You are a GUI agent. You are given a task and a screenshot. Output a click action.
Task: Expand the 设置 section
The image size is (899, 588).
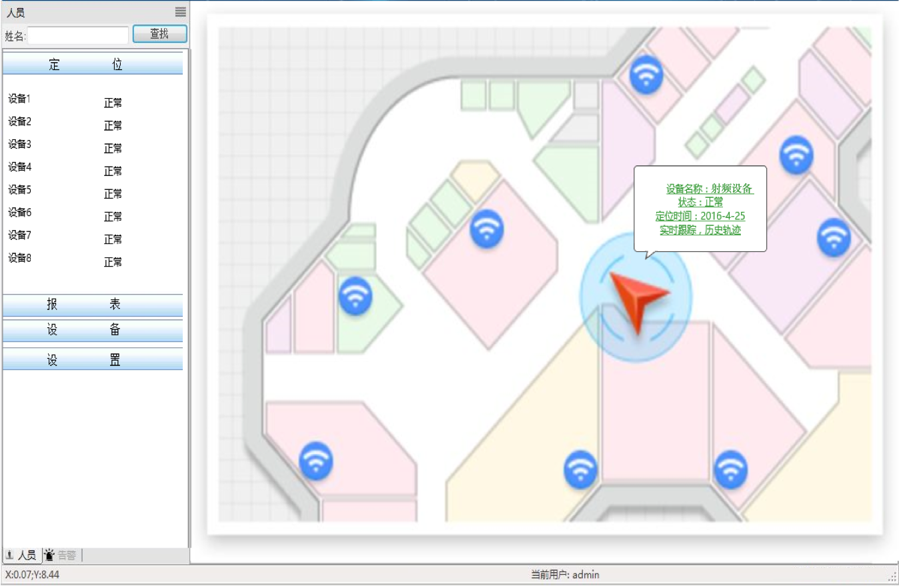point(93,360)
